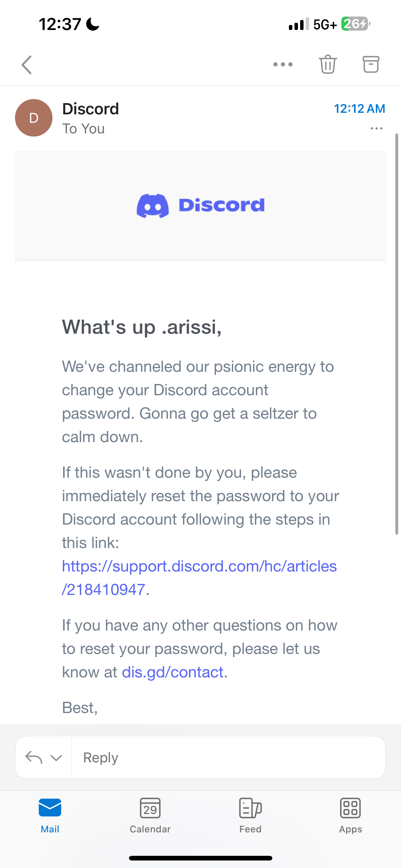The height and width of the screenshot is (868, 401).
Task: Tap the back arrow to return to inbox
Action: tap(27, 65)
